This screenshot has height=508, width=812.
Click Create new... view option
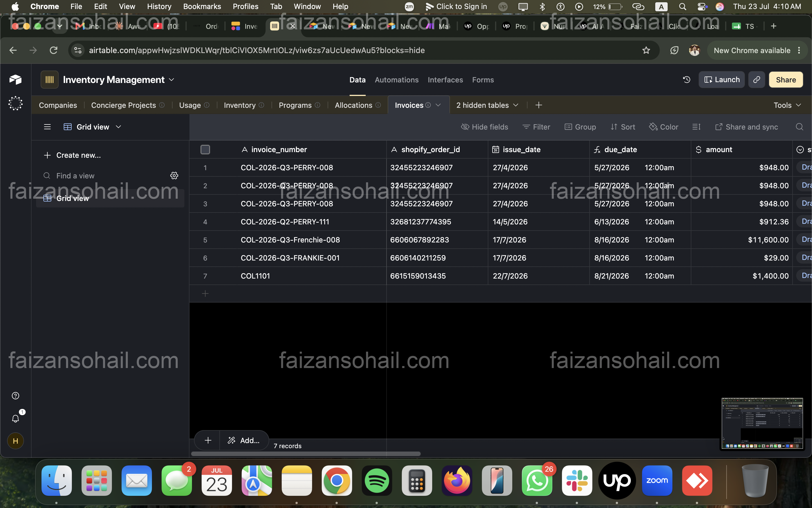click(x=72, y=155)
